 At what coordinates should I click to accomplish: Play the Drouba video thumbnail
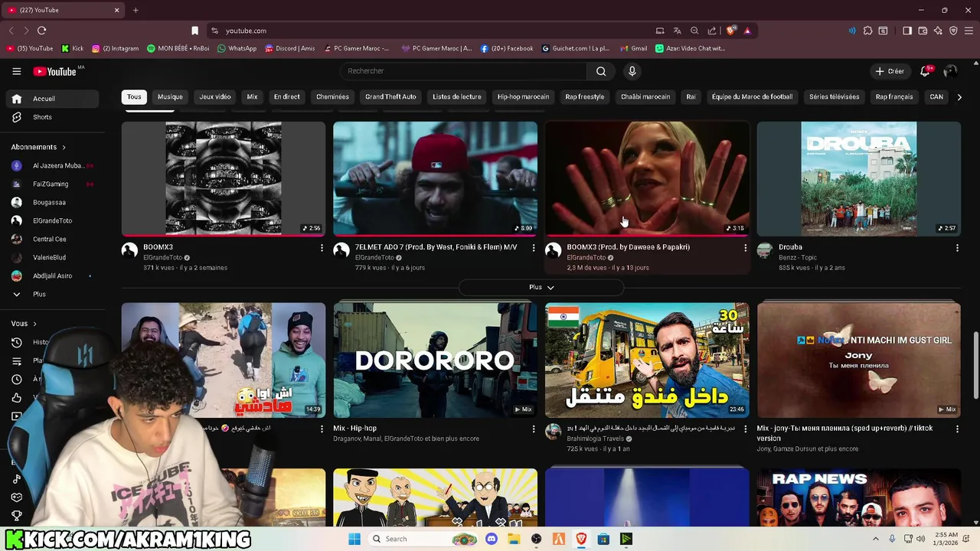(x=858, y=178)
